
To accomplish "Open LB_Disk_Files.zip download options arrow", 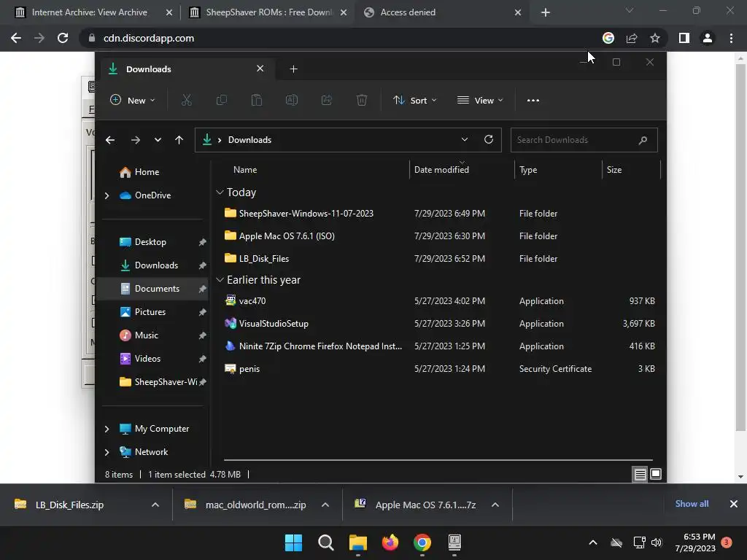I will point(155,505).
